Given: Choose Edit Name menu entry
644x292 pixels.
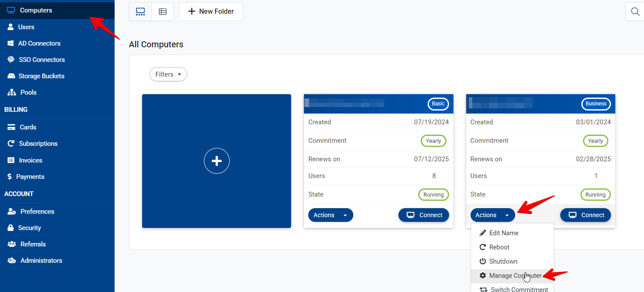Looking at the screenshot, I should (x=504, y=233).
